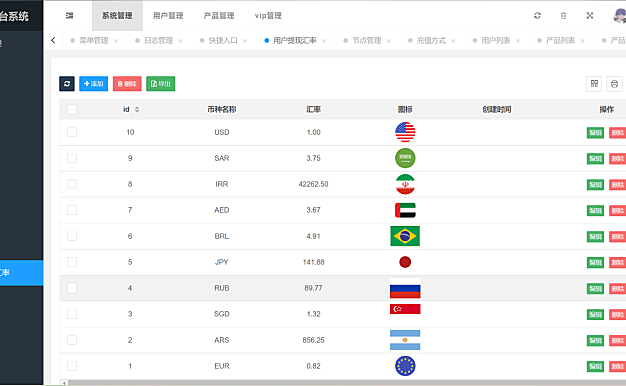Click the dark table refresh button

click(x=67, y=84)
